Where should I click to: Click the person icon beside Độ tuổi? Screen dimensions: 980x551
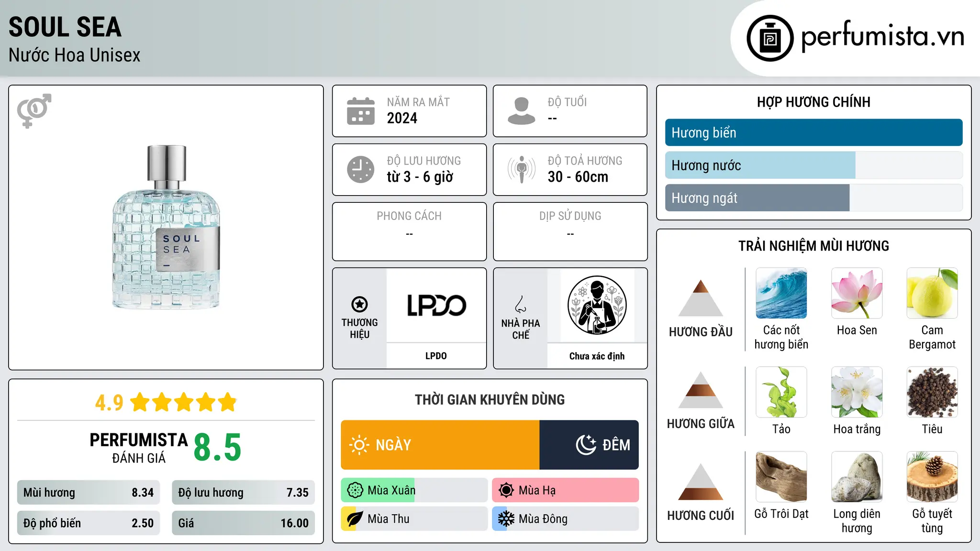click(x=521, y=111)
